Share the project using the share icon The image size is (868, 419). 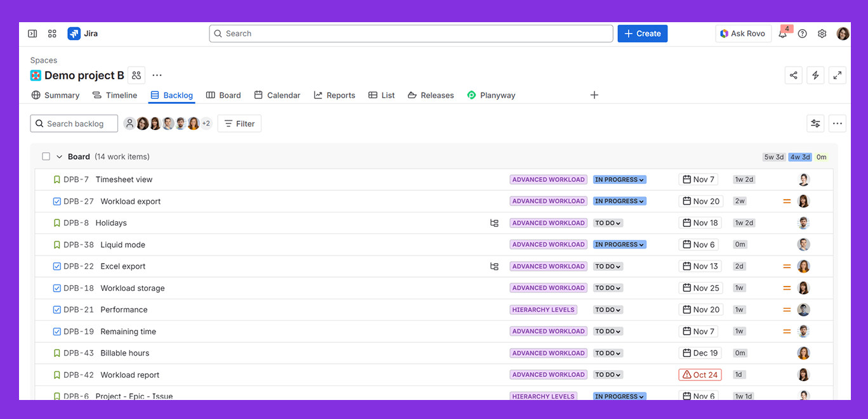(x=793, y=75)
